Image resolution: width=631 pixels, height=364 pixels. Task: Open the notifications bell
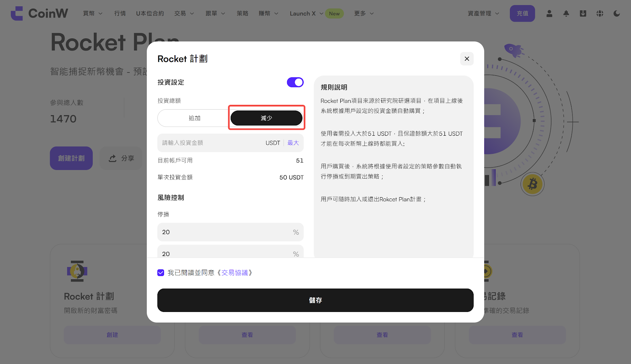[566, 13]
